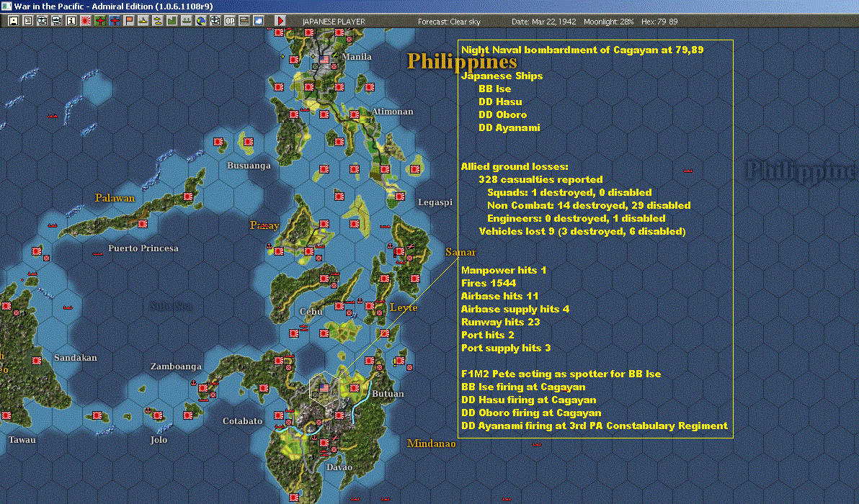Click the orange flag toolbar icon
The width and height of the screenshot is (859, 504).
tap(129, 21)
